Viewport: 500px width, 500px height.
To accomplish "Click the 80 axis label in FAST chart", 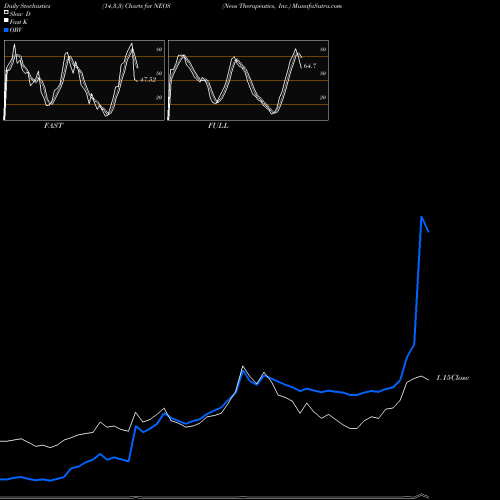I will [159, 49].
